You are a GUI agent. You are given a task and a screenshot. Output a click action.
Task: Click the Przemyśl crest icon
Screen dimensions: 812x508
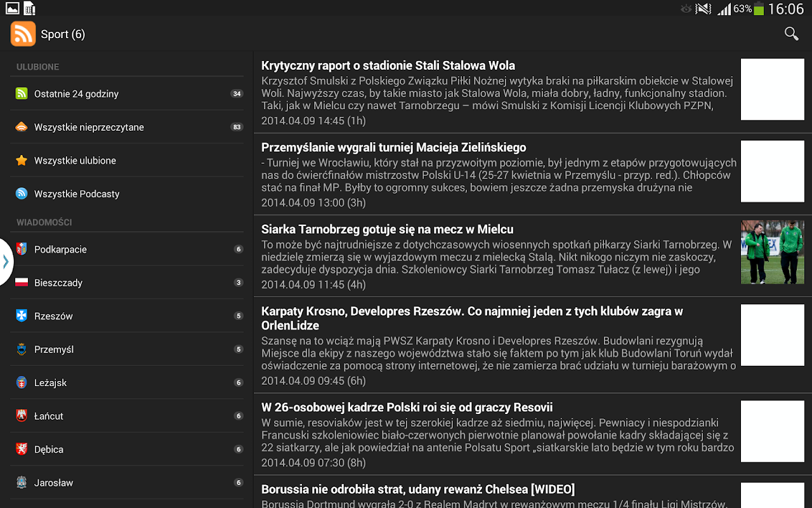pyautogui.click(x=22, y=349)
